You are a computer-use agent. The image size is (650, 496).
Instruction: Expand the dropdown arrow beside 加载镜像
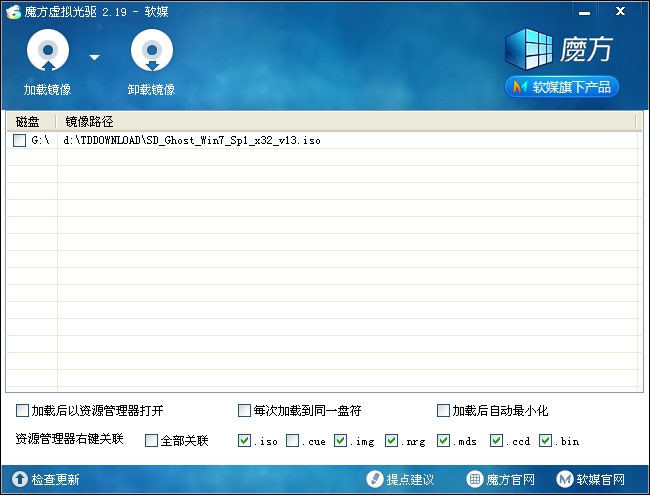tap(95, 57)
